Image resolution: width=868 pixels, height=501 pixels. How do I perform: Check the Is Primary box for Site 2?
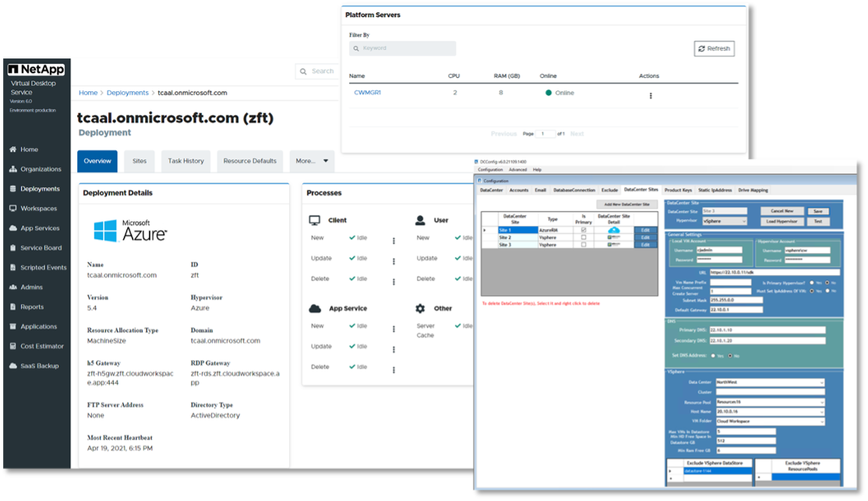pyautogui.click(x=583, y=238)
